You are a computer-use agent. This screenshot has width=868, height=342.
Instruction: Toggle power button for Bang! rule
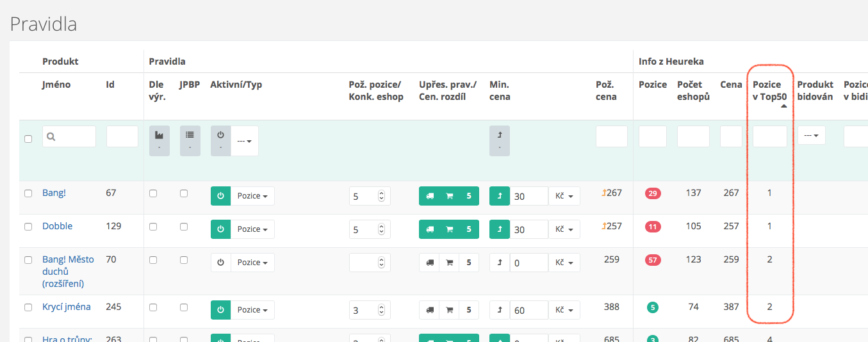220,196
